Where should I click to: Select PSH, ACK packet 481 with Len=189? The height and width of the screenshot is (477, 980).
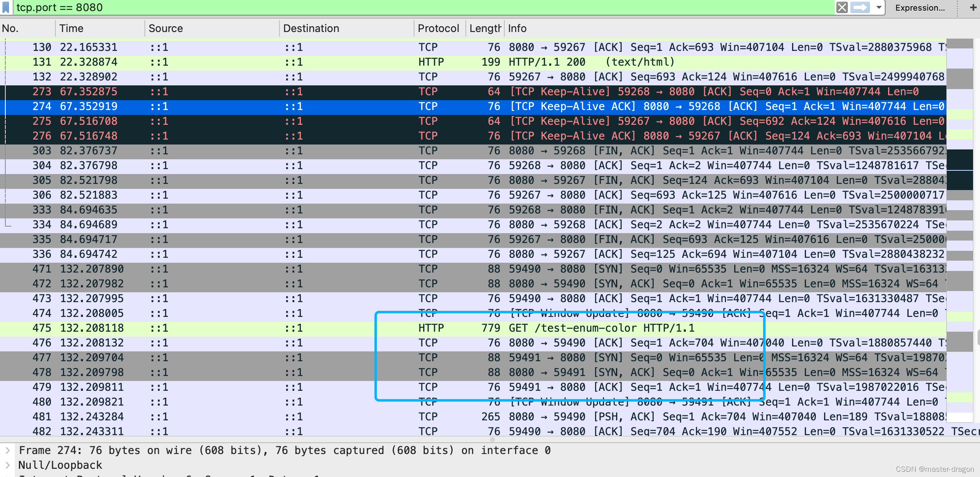tap(473, 417)
